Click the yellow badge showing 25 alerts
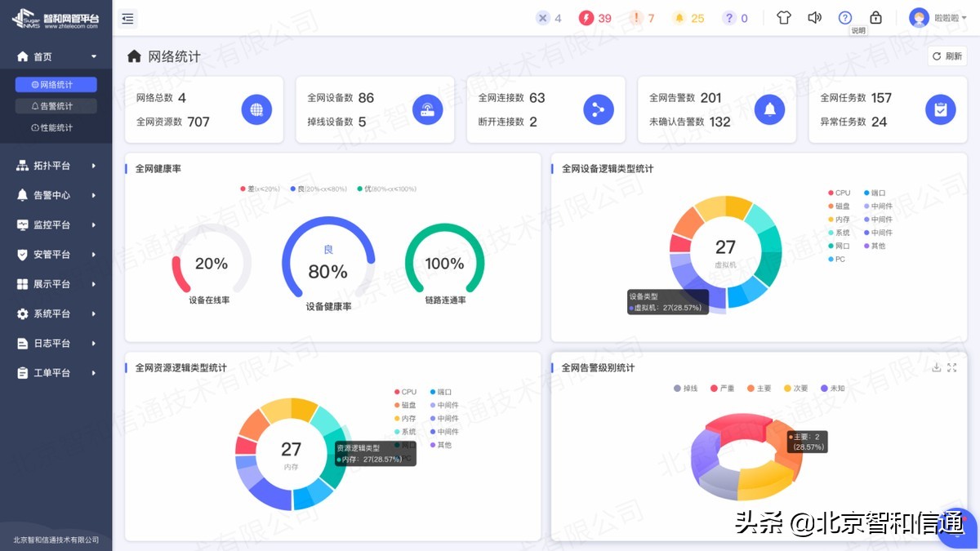980x551 pixels. [x=688, y=16]
